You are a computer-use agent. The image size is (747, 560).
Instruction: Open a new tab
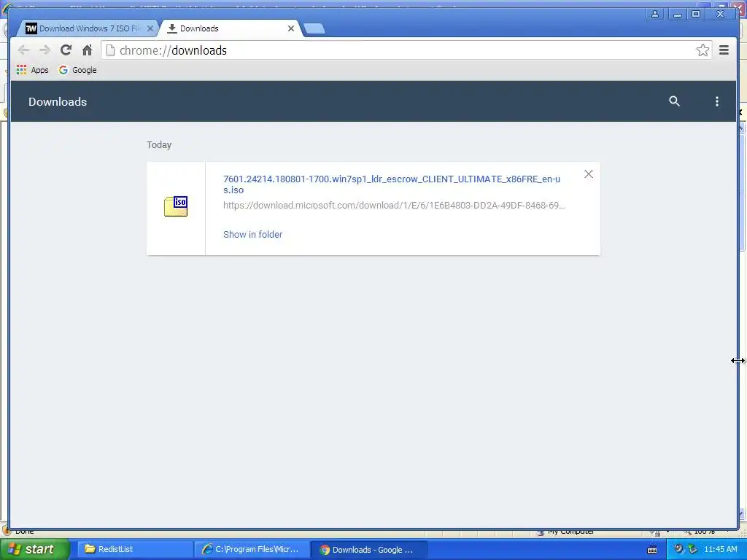(x=314, y=28)
